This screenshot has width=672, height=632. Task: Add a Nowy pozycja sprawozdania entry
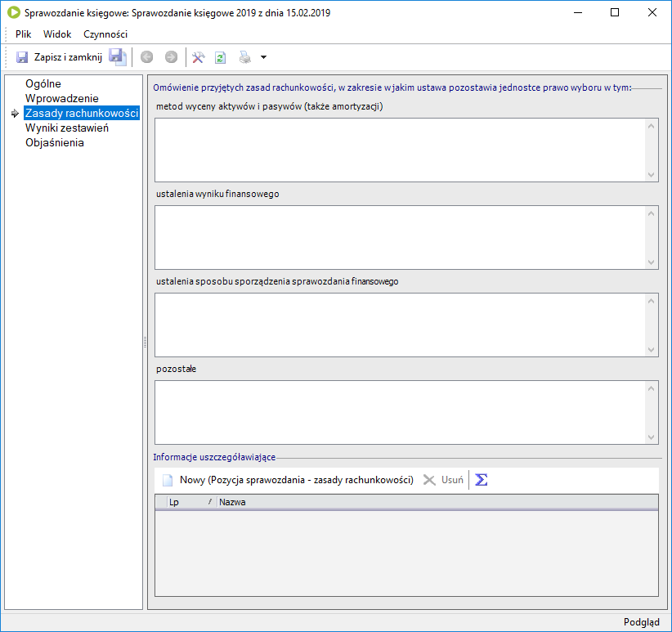[287, 480]
